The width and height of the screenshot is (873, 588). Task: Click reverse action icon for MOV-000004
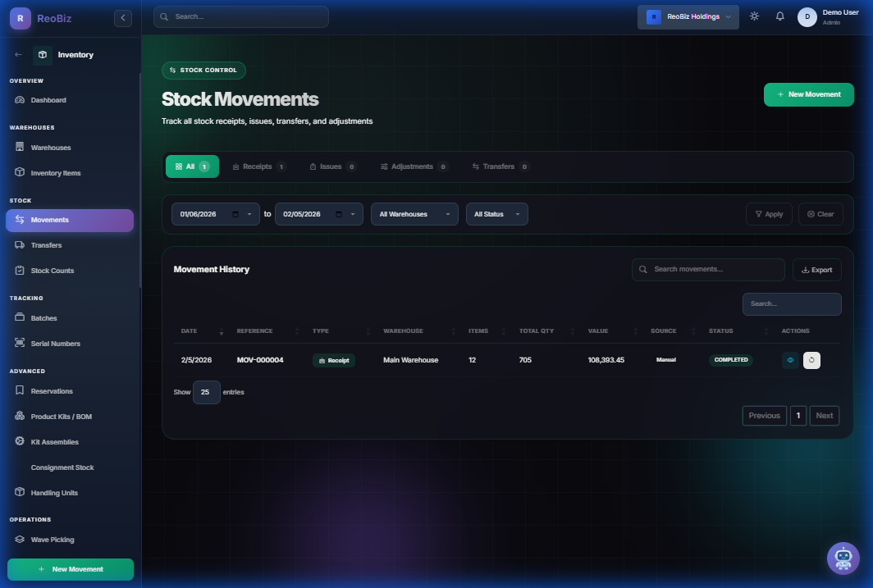(x=811, y=360)
